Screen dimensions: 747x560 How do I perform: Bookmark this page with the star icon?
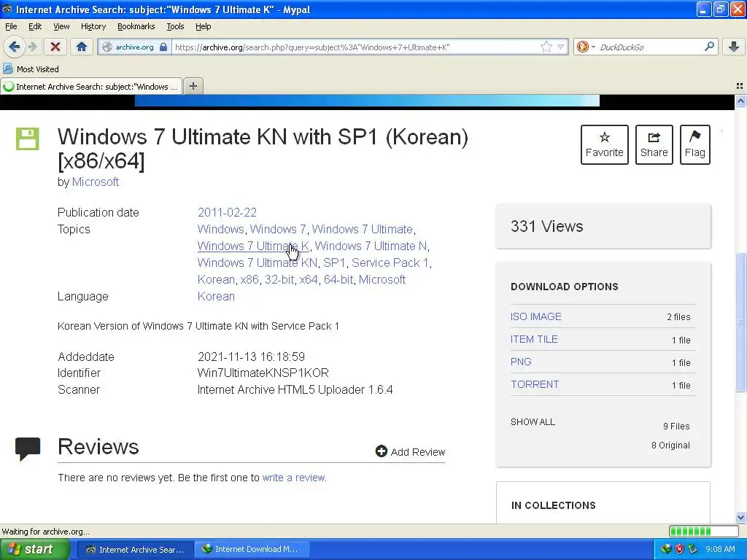546,47
